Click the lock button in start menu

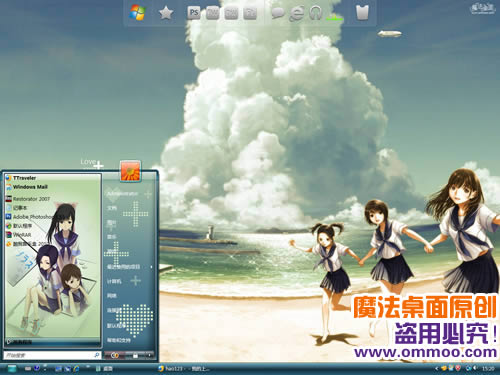point(135,355)
